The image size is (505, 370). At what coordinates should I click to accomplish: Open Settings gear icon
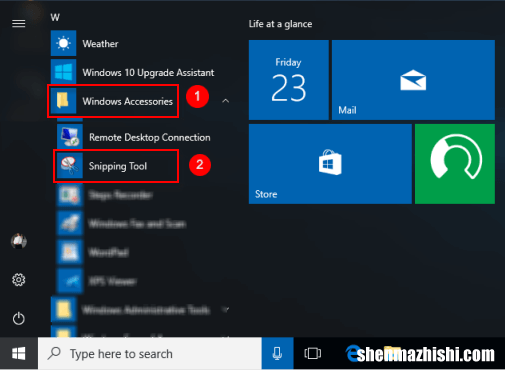pyautogui.click(x=19, y=280)
